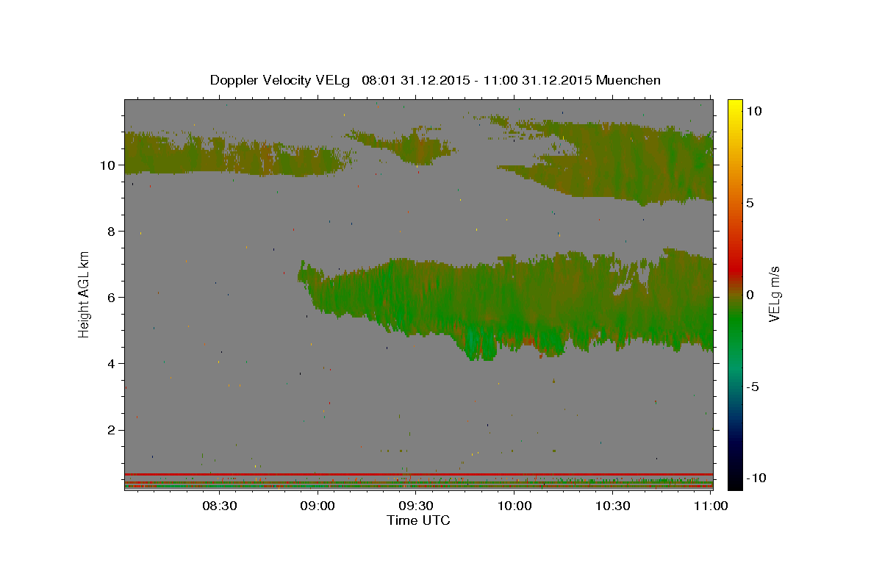Image resolution: width=882 pixels, height=588 pixels.
Task: Click the colorbar value -5 label
Action: pos(753,387)
